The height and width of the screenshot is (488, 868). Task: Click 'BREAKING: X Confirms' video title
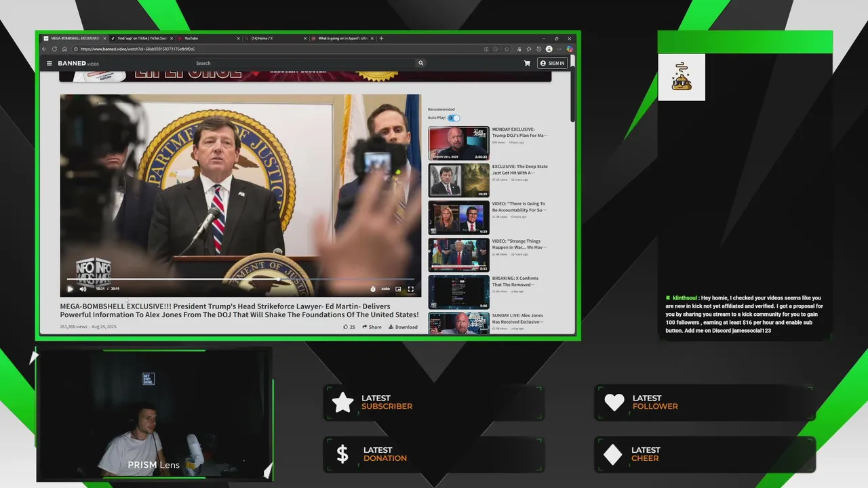coord(515,281)
